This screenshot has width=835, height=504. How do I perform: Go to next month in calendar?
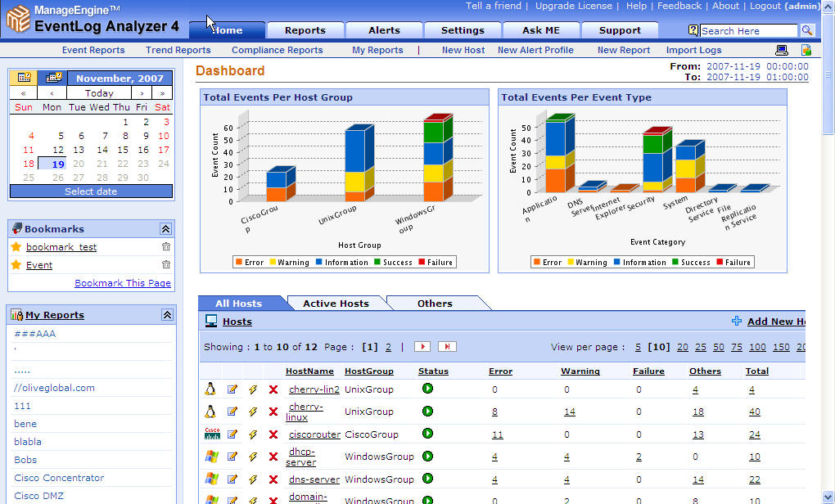(141, 93)
